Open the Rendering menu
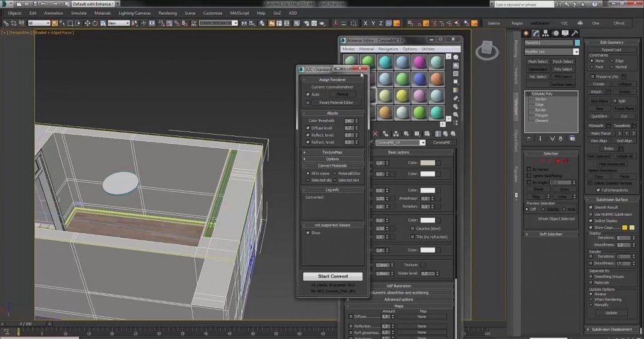Image resolution: width=644 pixels, height=339 pixels. 167,13
